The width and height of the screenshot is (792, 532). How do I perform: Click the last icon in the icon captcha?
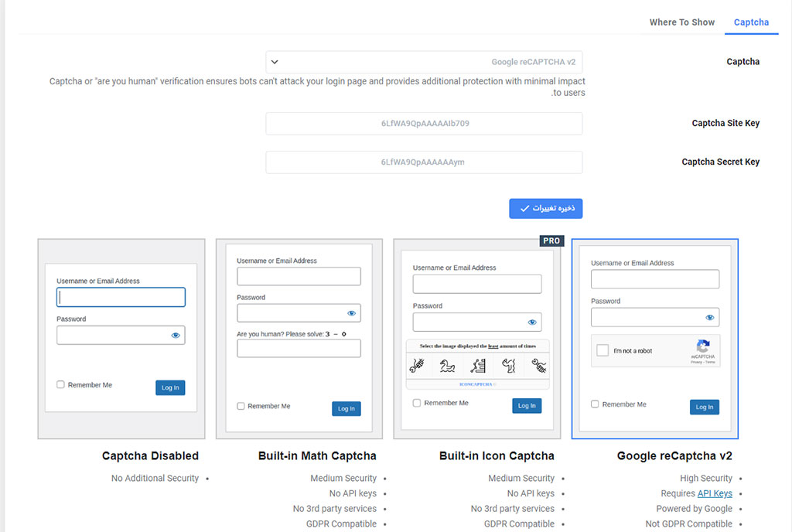(539, 365)
